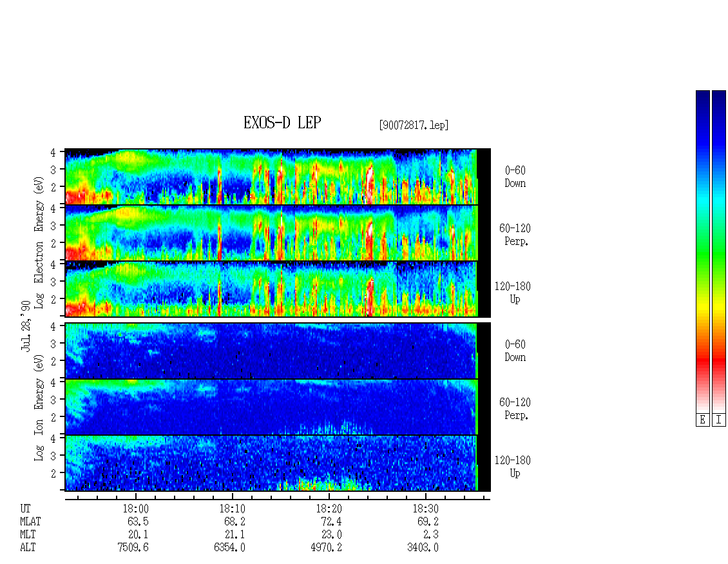Click the ALT value '6354.0'
Image resolution: width=728 pixels, height=564 pixels.
click(x=229, y=548)
